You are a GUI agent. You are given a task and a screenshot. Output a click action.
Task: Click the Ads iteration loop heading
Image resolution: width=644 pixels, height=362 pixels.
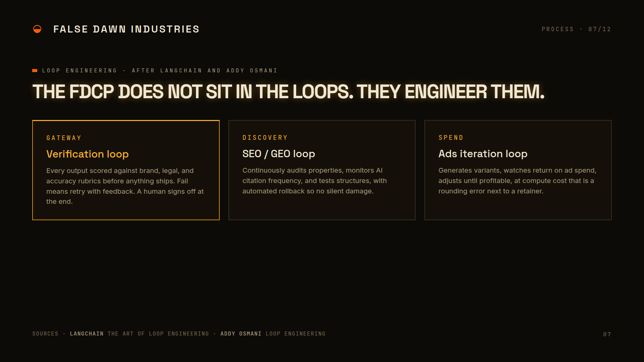click(x=483, y=154)
